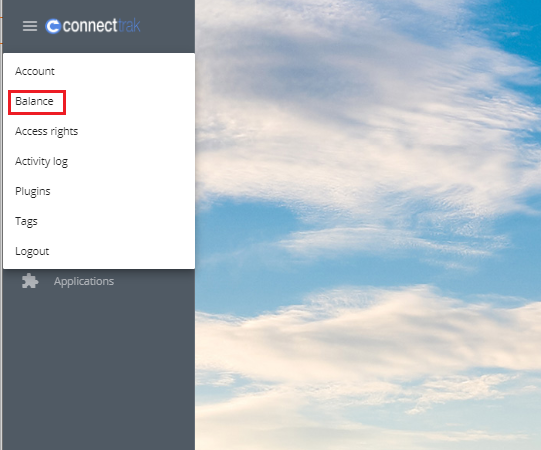Open the Account menu entry
Image resolution: width=541 pixels, height=450 pixels.
35,71
